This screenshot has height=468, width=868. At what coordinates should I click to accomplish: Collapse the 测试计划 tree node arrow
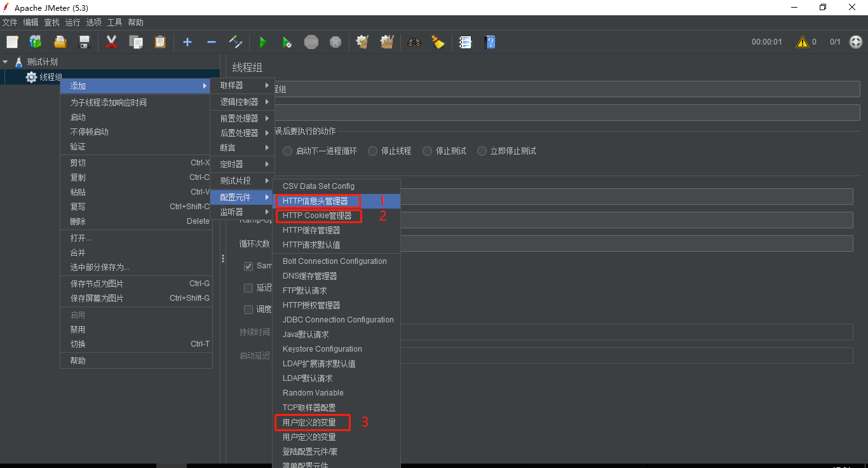click(5, 62)
